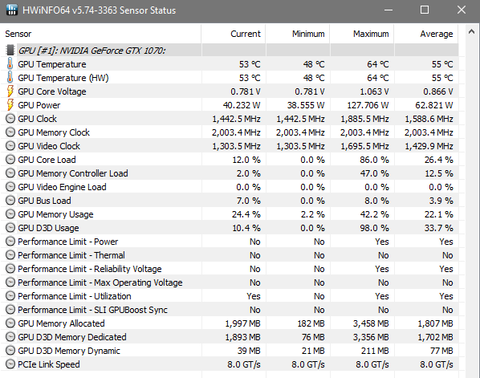Click the PCIe Link Speed row icon
480x378 pixels.
click(x=10, y=364)
